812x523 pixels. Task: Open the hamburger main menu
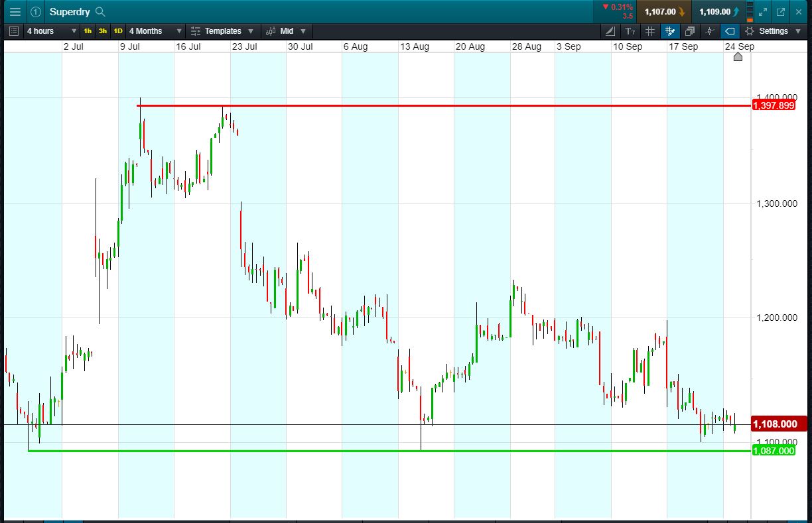(x=15, y=11)
